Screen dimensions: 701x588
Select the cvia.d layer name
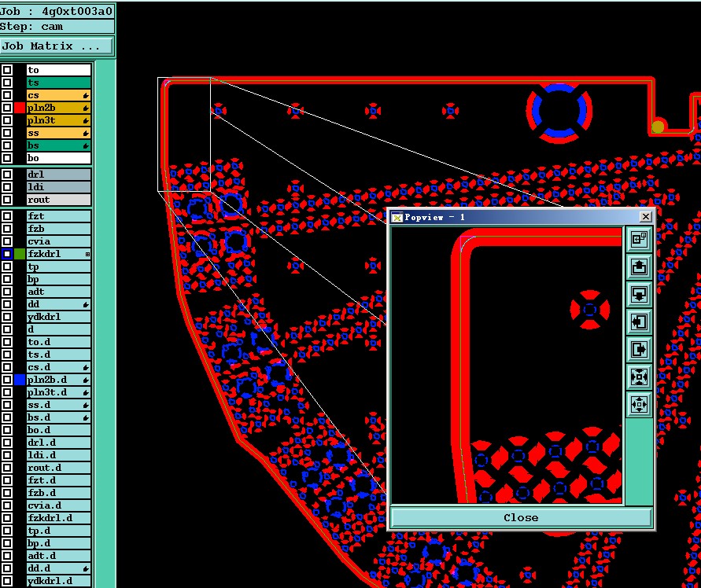point(58,505)
